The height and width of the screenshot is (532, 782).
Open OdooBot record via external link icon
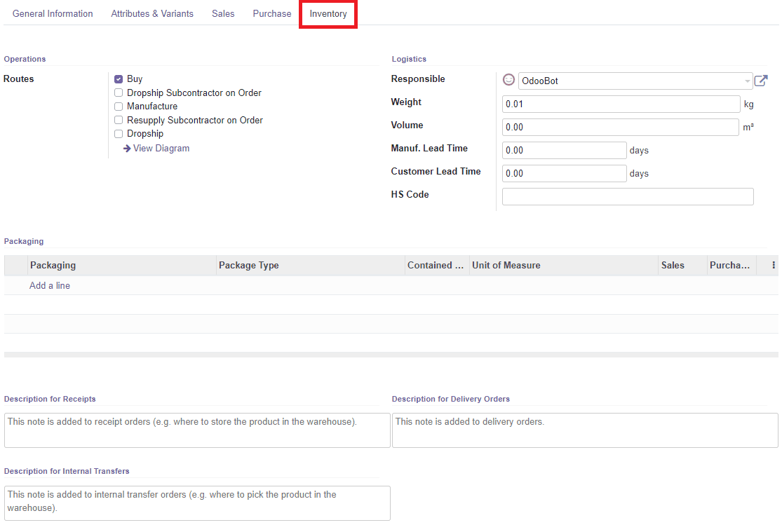pyautogui.click(x=761, y=80)
